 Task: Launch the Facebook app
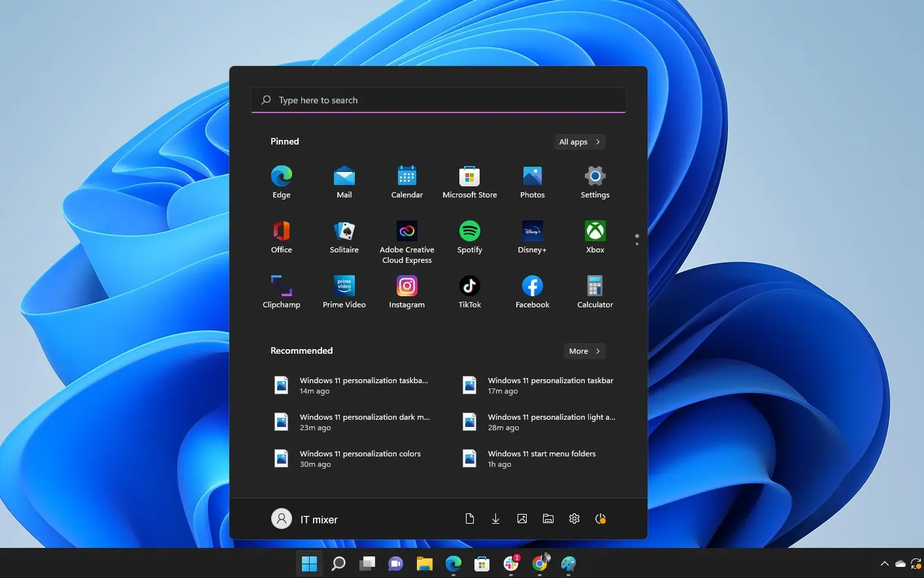point(532,292)
